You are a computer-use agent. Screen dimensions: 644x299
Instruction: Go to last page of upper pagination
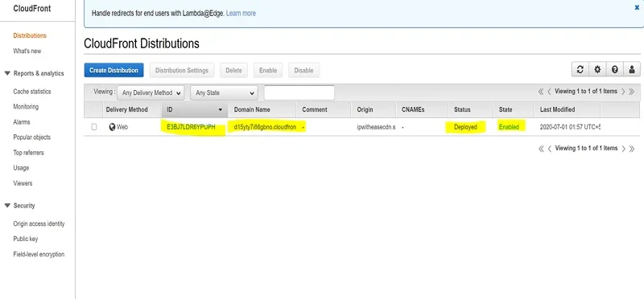[632, 92]
